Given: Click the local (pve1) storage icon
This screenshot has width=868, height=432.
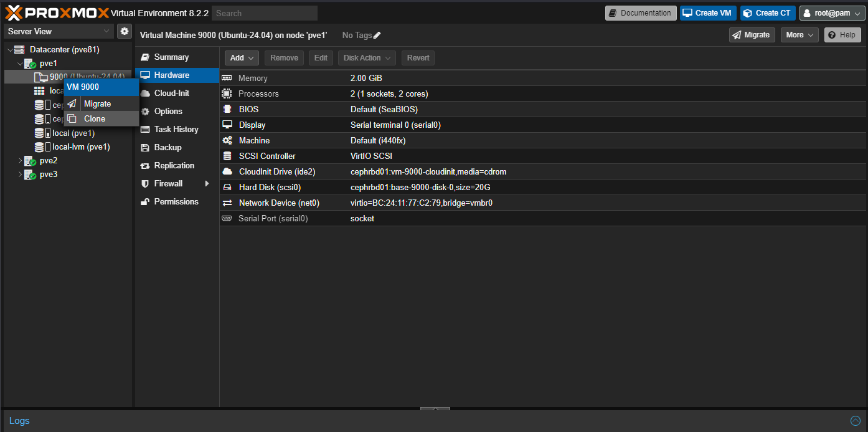Looking at the screenshot, I should pos(42,133).
